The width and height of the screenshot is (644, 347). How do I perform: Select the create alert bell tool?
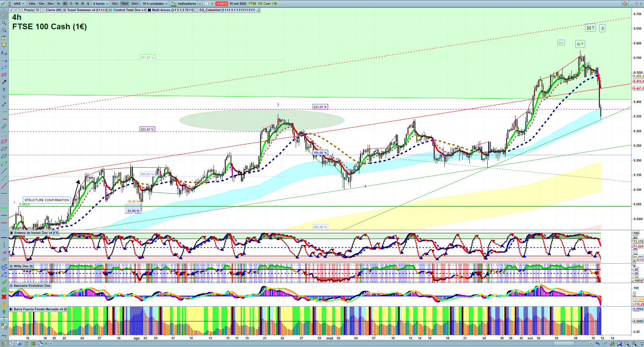[x=4, y=45]
